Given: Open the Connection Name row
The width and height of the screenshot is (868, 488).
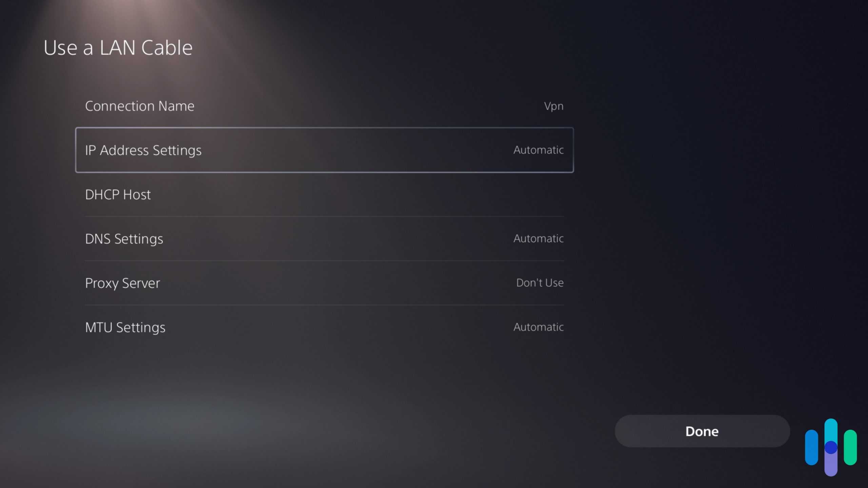Looking at the screenshot, I should pyautogui.click(x=324, y=106).
